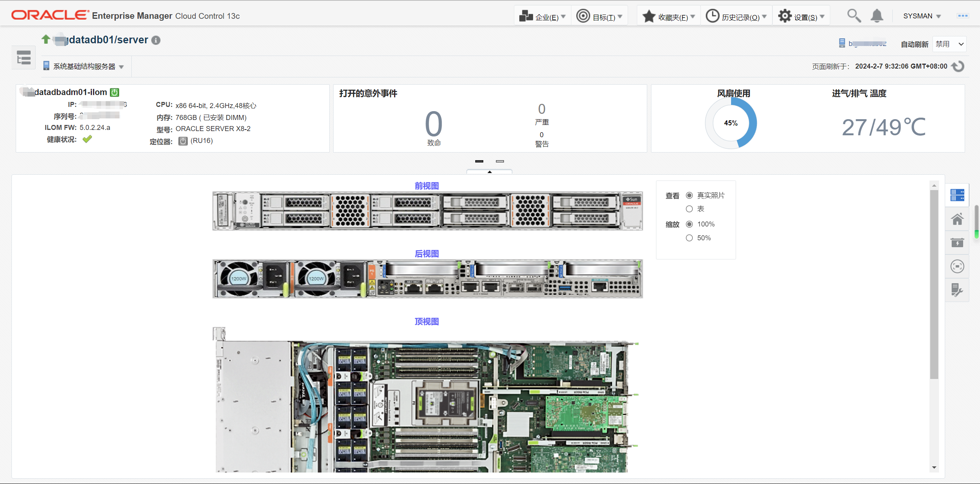Click the search magnifier icon
The height and width of the screenshot is (484, 980).
tap(854, 16)
